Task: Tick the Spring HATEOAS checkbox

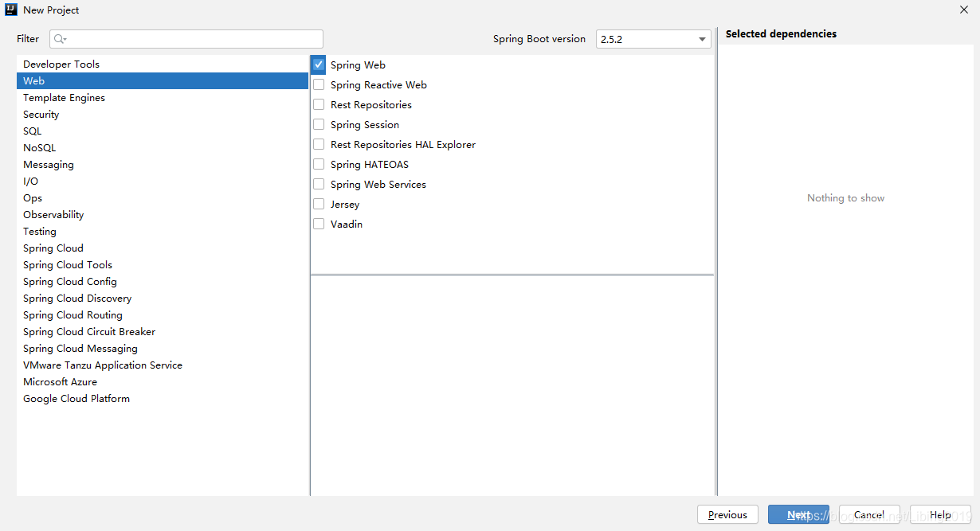Action: [x=319, y=164]
